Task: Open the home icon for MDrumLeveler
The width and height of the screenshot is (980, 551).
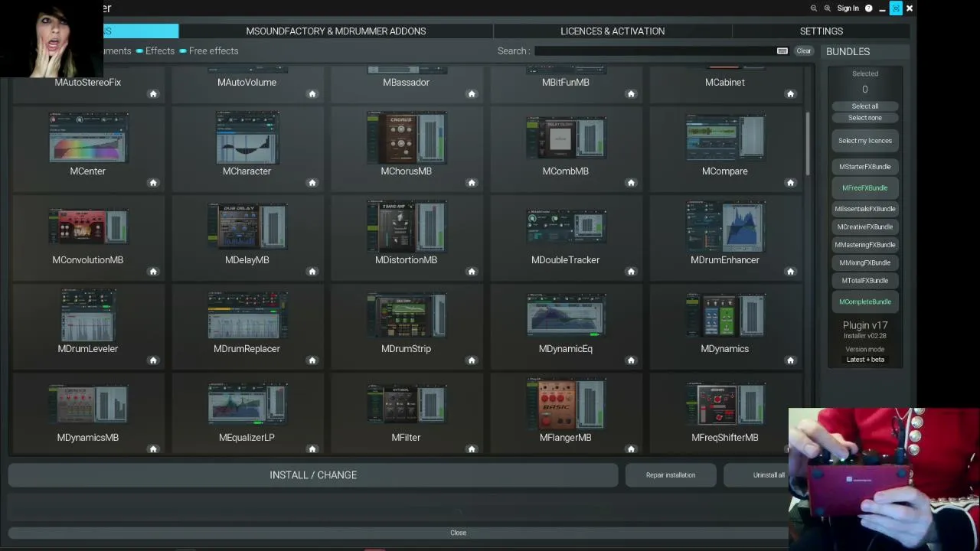Action: point(153,360)
